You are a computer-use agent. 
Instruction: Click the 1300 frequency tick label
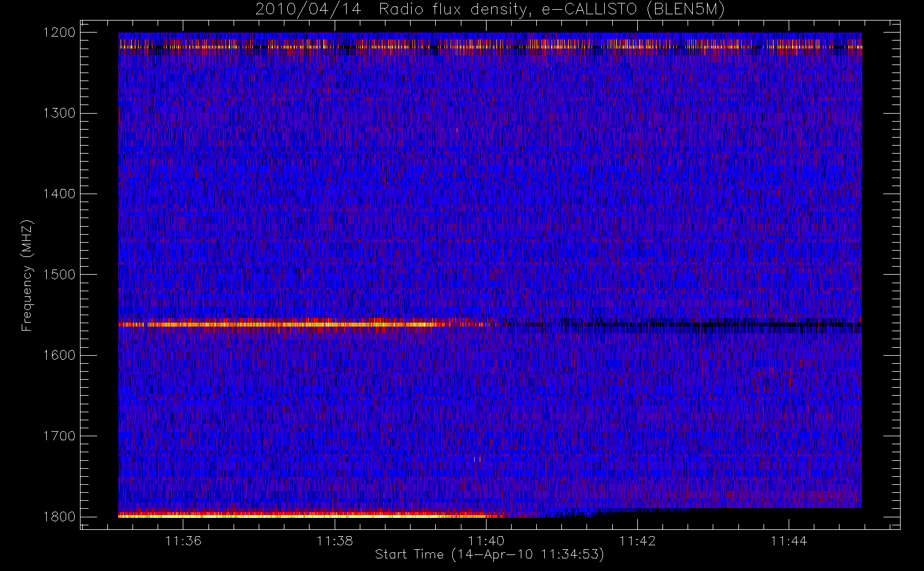pos(59,113)
